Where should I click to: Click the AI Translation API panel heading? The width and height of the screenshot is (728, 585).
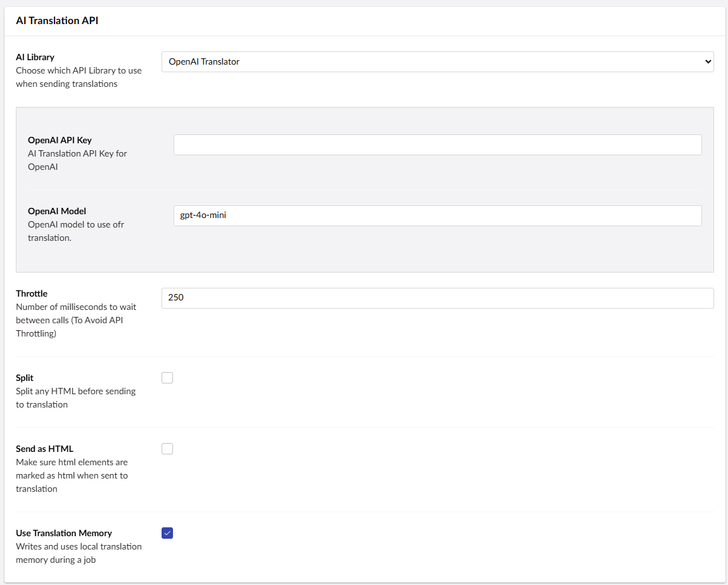coord(57,21)
